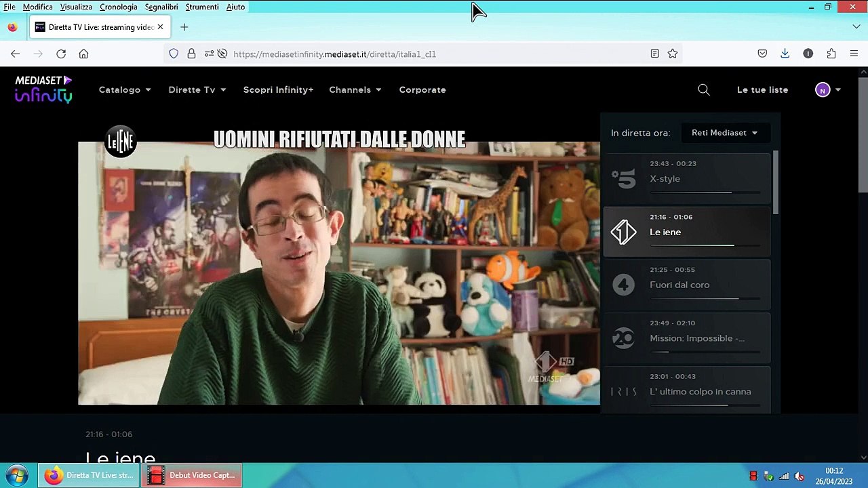Expand the Channels dropdown menu

click(355, 89)
